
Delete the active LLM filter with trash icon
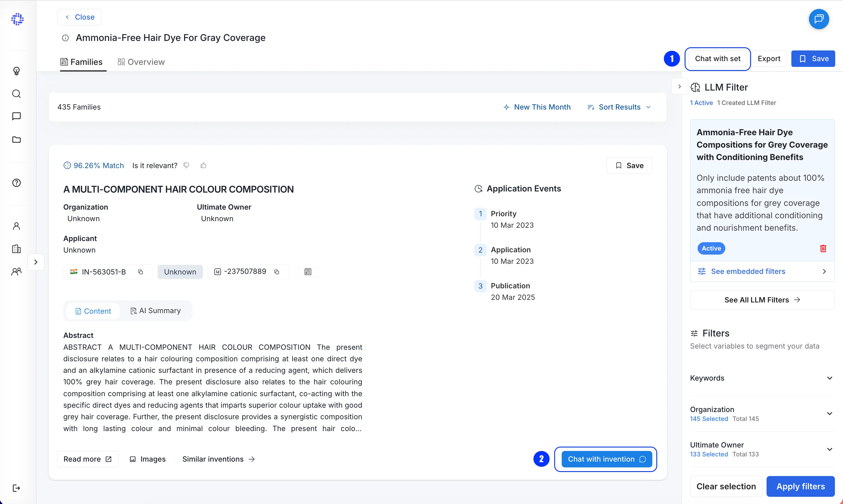(823, 249)
